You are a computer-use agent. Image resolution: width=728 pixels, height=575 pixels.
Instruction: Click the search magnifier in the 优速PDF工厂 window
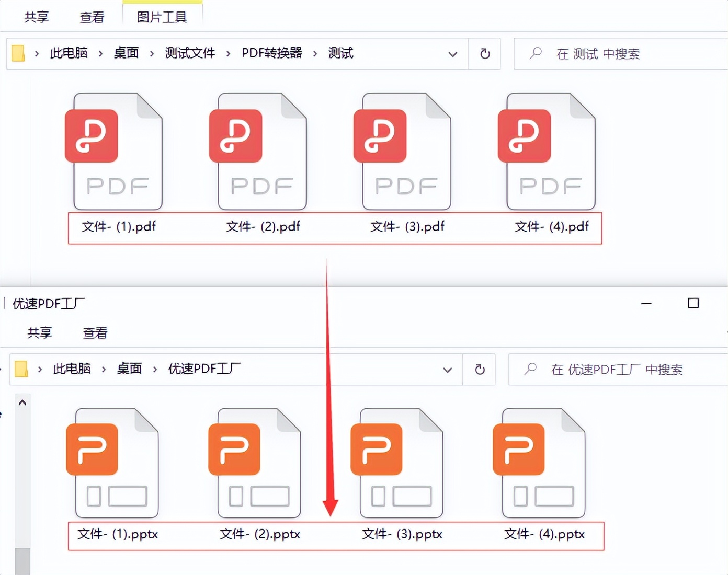click(x=530, y=369)
